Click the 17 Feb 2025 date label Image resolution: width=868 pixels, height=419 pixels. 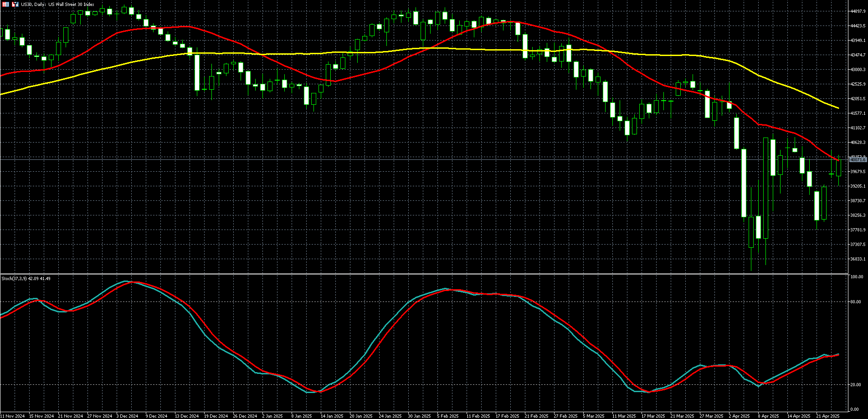(x=507, y=416)
